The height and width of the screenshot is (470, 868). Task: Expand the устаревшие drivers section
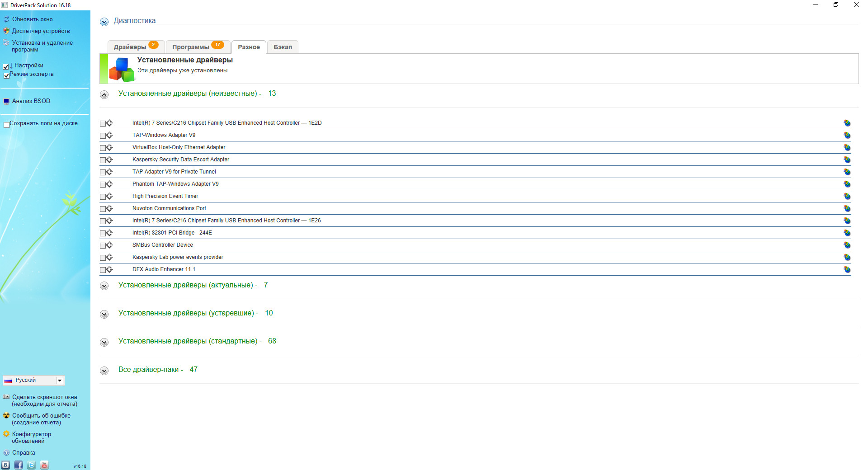pyautogui.click(x=104, y=314)
